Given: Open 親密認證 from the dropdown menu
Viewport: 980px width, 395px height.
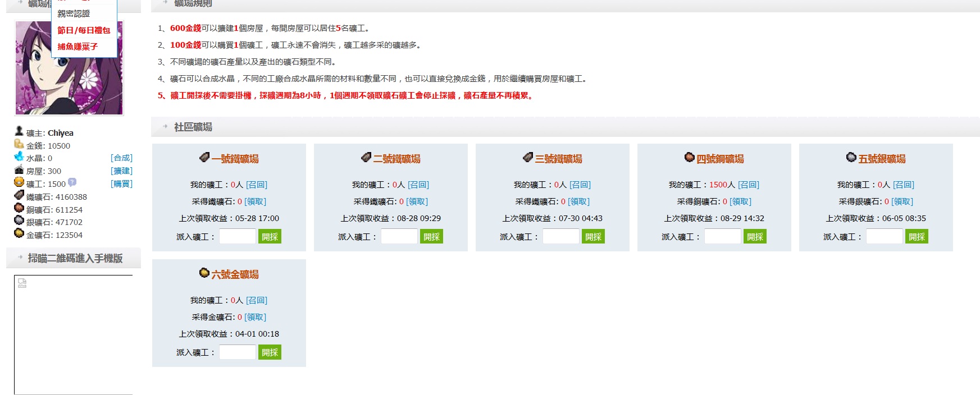Looking at the screenshot, I should (74, 13).
